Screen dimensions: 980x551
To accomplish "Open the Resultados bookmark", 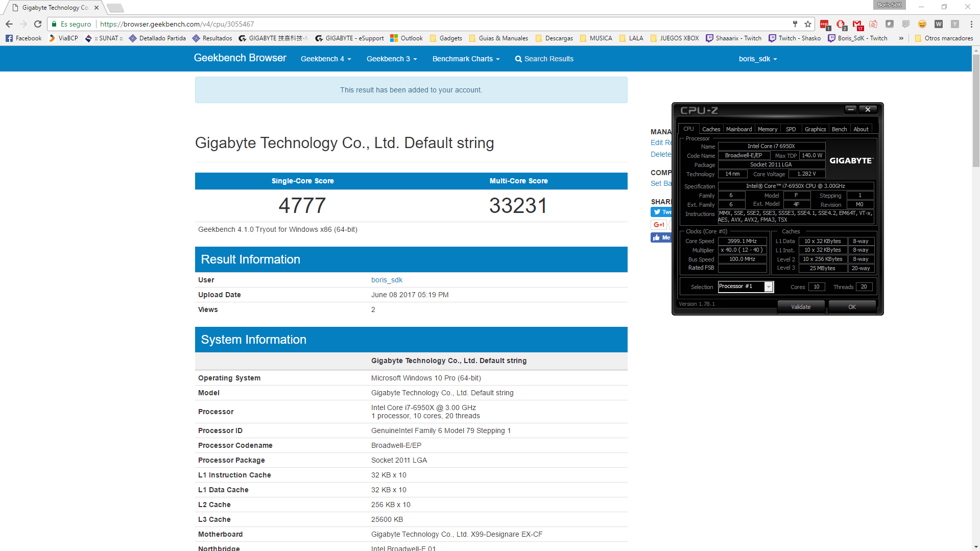I will (x=212, y=38).
